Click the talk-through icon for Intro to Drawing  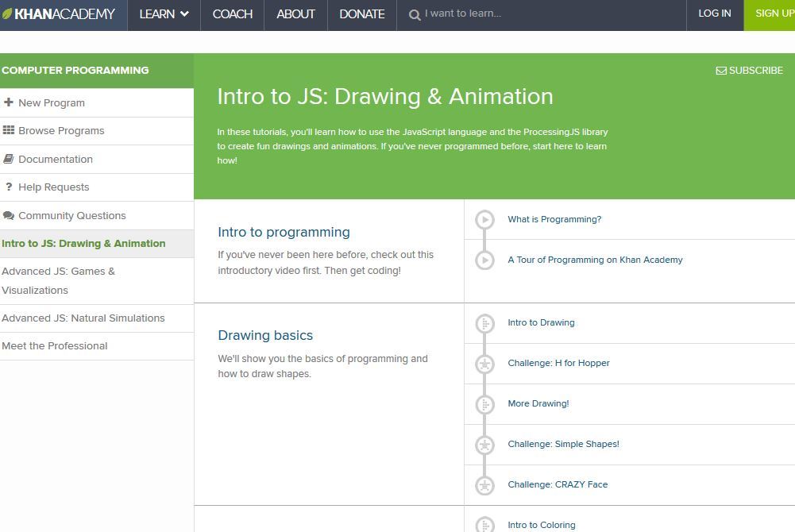484,323
